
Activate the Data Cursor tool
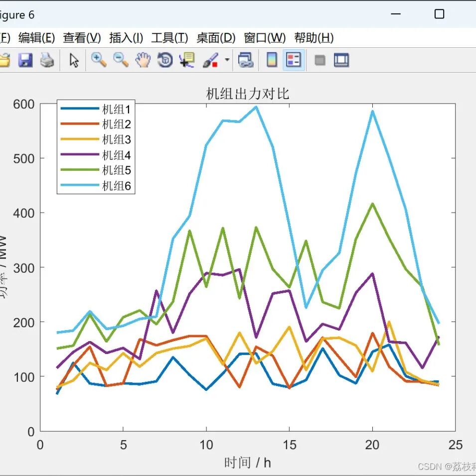[187, 60]
